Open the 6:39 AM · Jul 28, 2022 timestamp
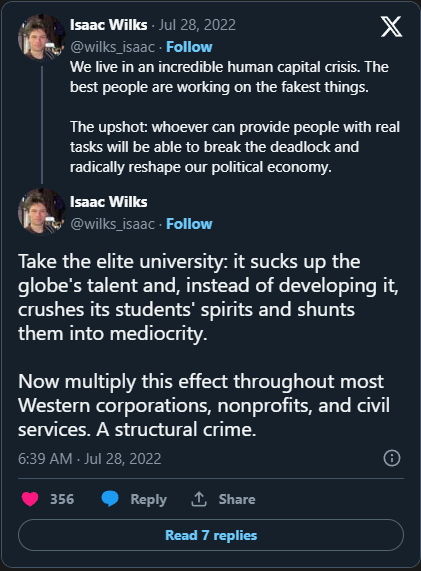The width and height of the screenshot is (421, 571). click(x=90, y=458)
